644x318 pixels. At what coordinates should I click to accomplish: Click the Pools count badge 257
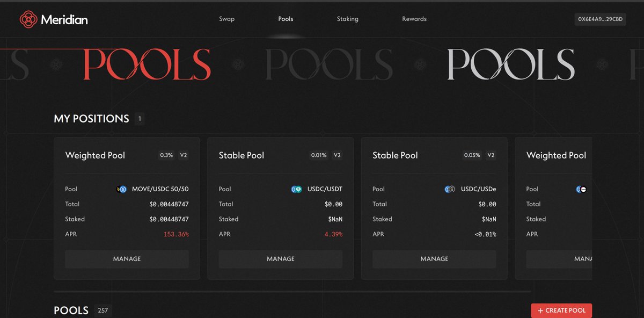coord(103,310)
